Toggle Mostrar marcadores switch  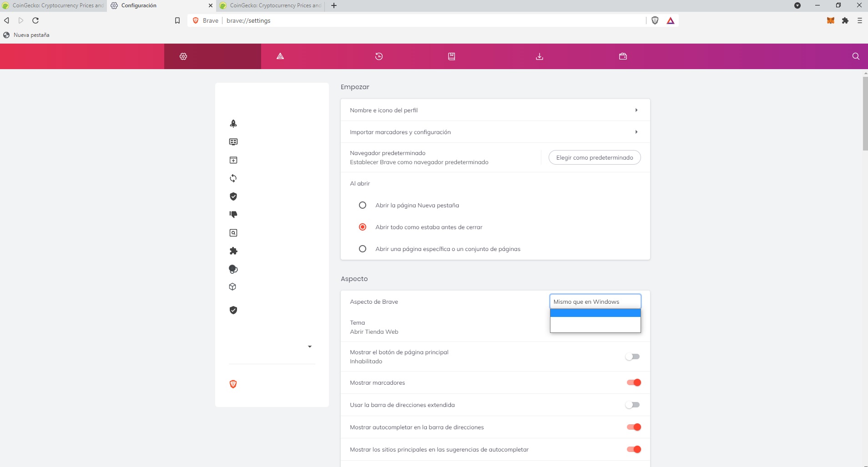[634, 382]
